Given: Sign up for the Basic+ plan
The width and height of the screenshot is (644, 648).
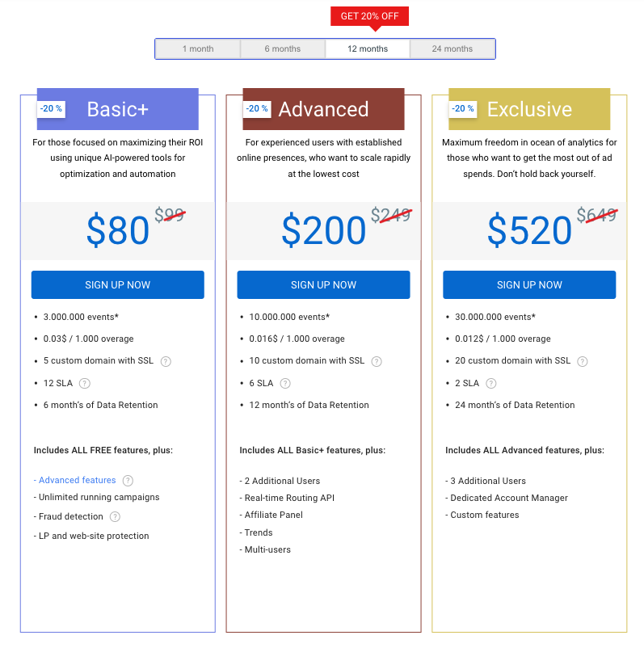Looking at the screenshot, I should point(118,285).
